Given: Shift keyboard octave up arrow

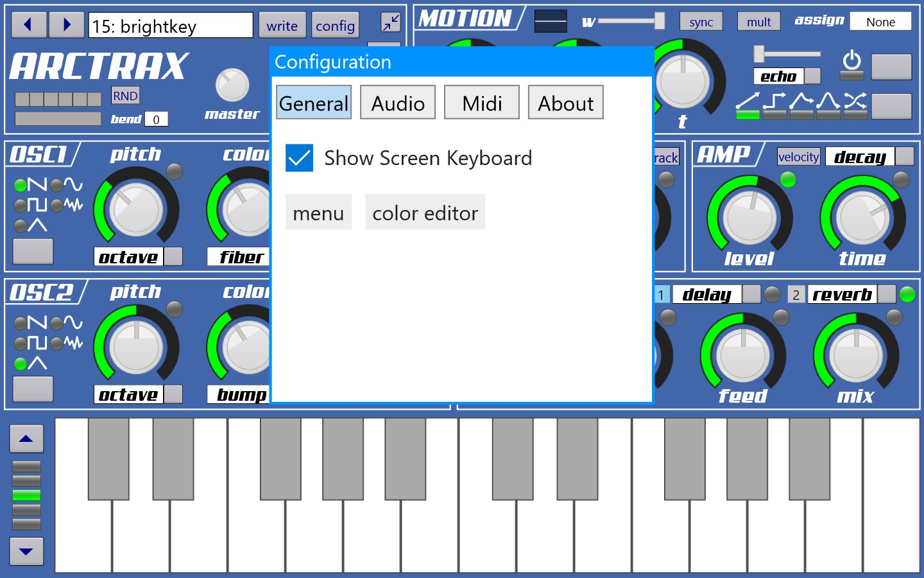Looking at the screenshot, I should click(26, 439).
